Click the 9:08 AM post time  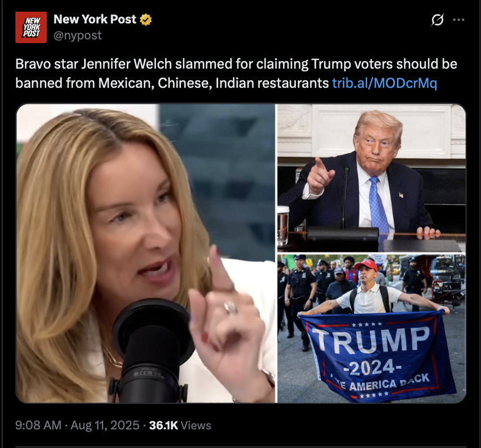(38, 425)
